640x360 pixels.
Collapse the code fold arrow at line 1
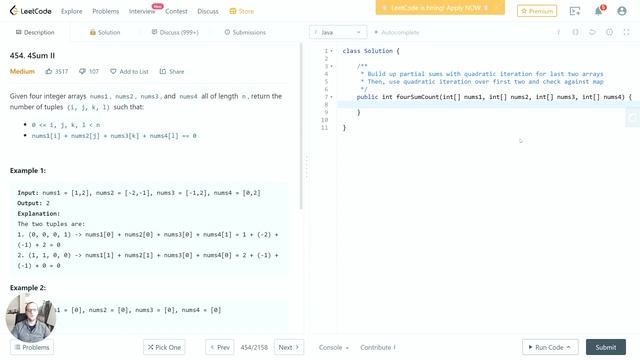click(331, 51)
